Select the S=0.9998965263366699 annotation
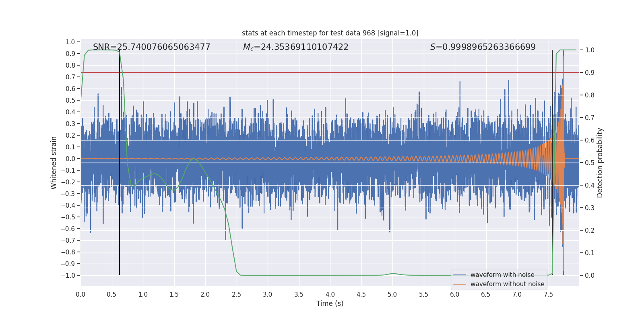Viewport: 644px width, 322px height. click(x=483, y=47)
